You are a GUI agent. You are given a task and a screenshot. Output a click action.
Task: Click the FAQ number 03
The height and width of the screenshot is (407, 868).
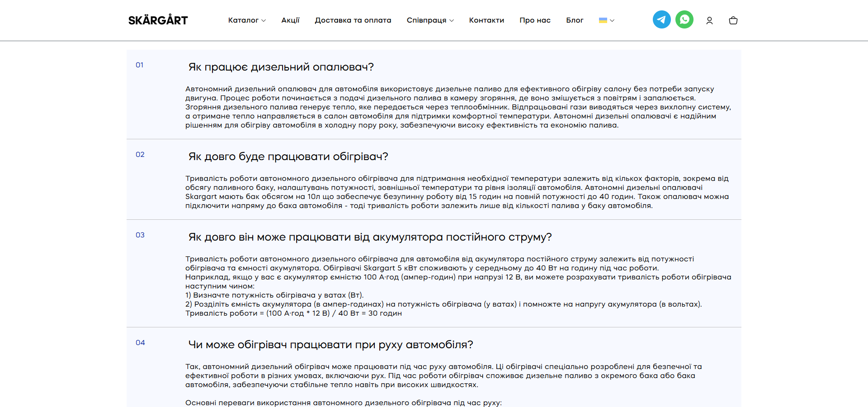point(140,235)
